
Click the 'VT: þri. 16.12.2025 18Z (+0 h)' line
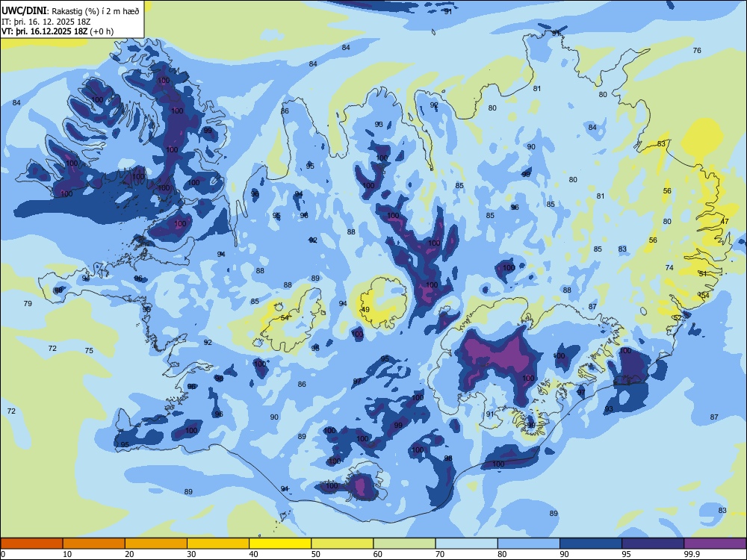click(x=58, y=31)
